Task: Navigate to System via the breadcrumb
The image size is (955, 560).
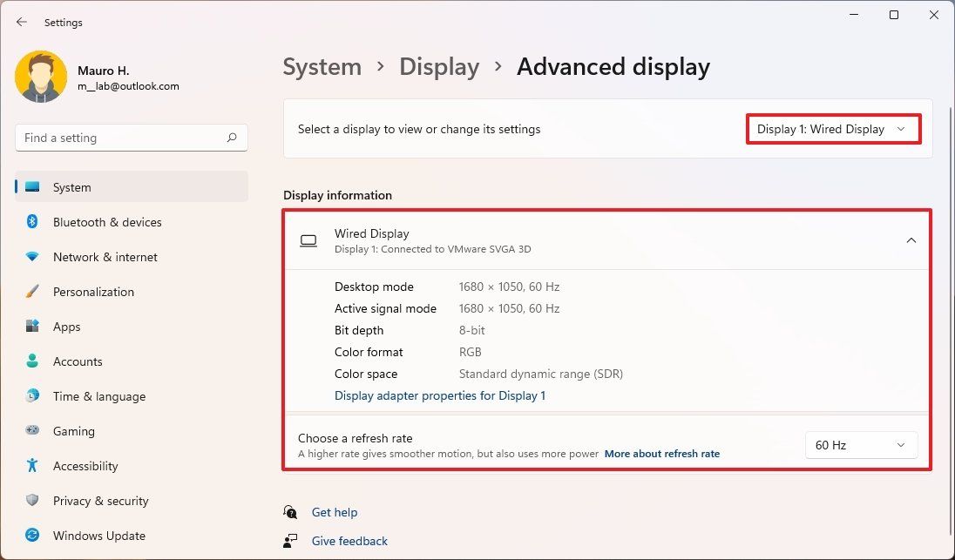Action: tap(322, 66)
